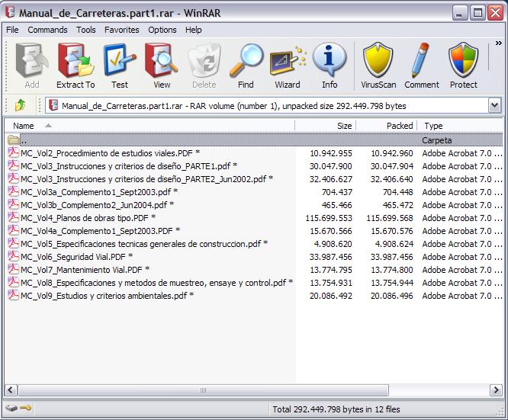Click the window resize grip corner
This screenshot has width=508, height=420.
coord(500,412)
